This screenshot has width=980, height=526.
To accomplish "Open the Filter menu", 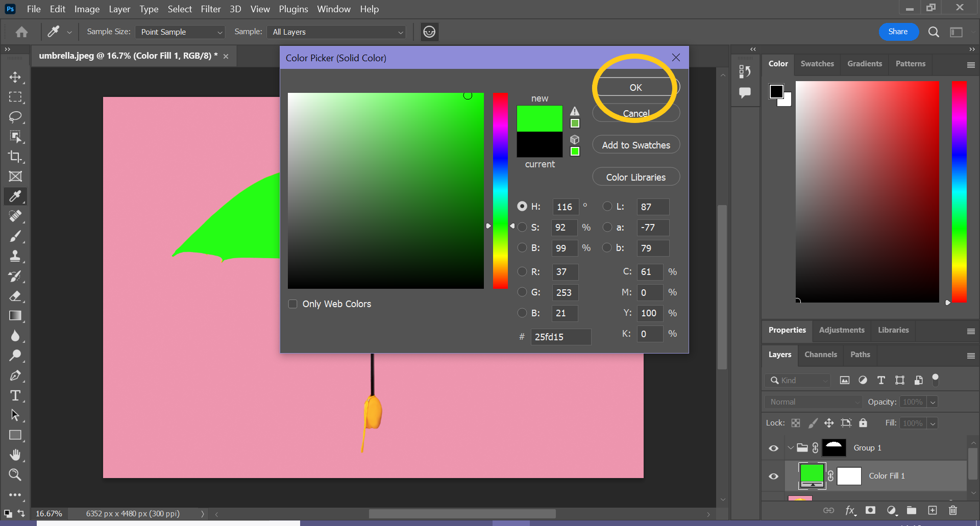I will tap(211, 9).
